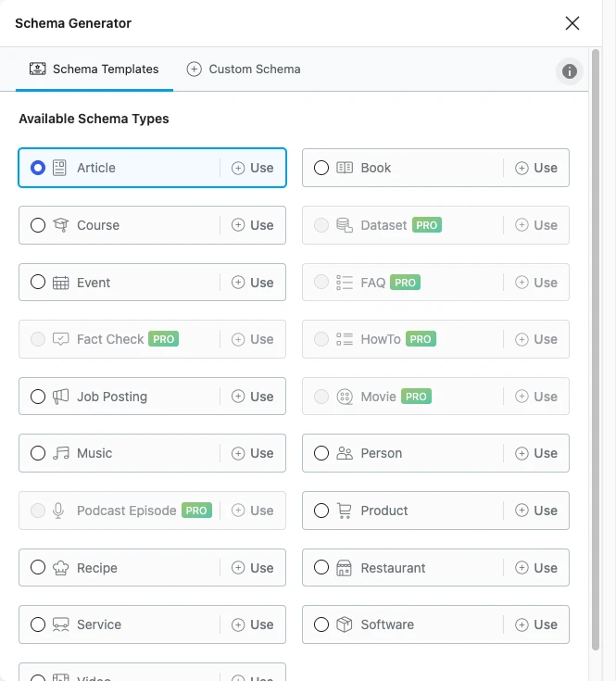Image resolution: width=616 pixels, height=681 pixels.
Task: Click the Software box icon
Action: pyautogui.click(x=345, y=624)
